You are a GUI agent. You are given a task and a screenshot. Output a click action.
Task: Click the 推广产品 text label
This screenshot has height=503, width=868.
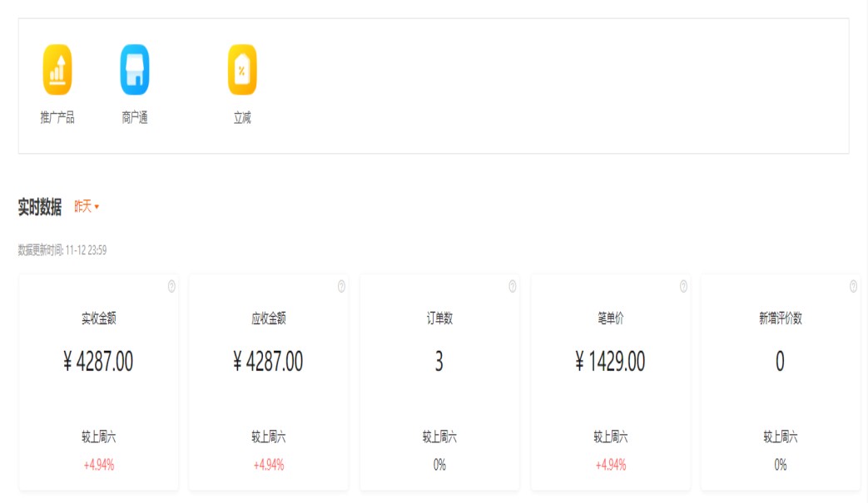[x=57, y=118]
